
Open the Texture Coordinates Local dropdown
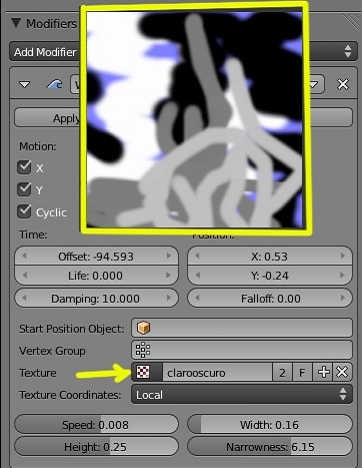click(x=242, y=395)
